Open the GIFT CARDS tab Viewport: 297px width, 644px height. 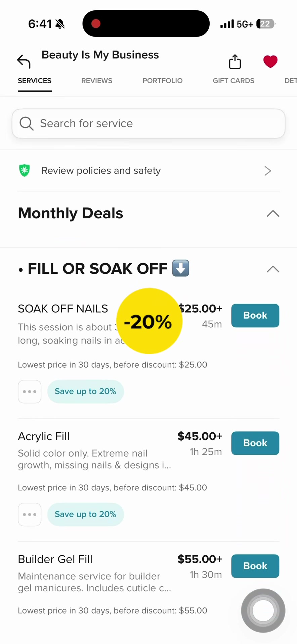pos(234,81)
